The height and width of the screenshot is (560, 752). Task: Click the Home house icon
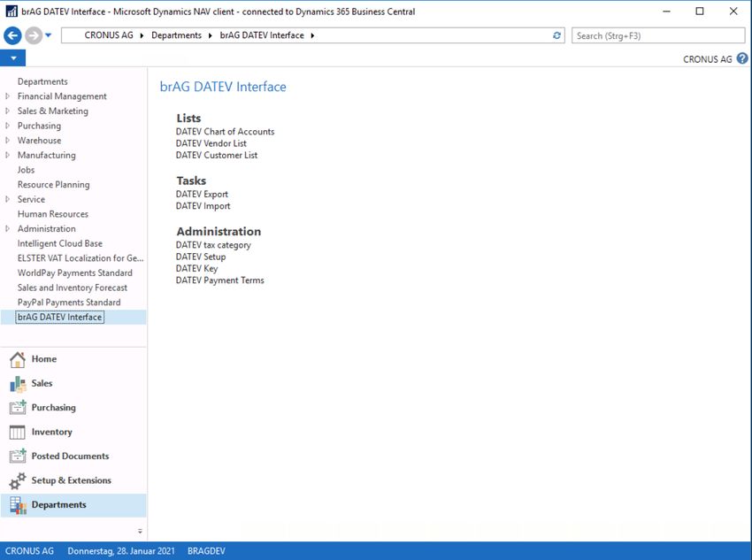click(x=18, y=359)
